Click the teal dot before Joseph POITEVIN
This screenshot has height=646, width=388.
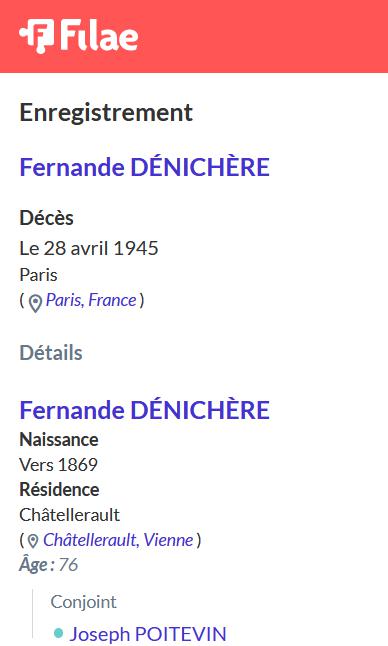pos(58,633)
